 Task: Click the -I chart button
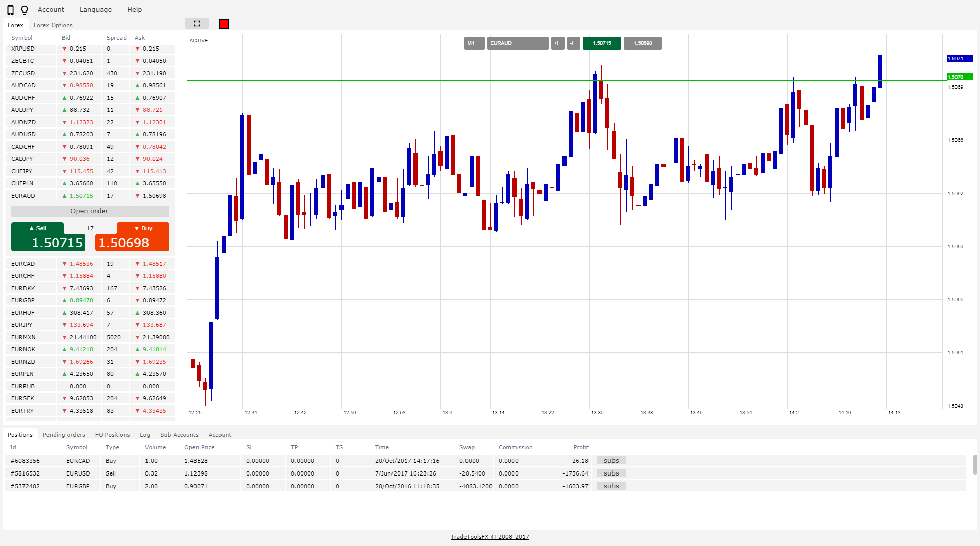coord(573,43)
